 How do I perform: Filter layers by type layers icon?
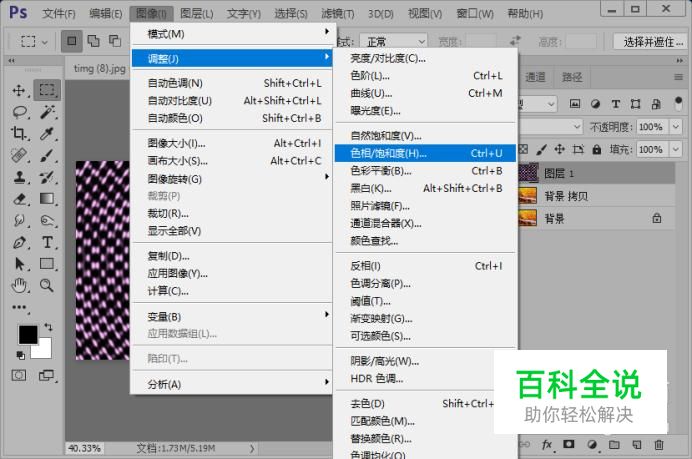pos(616,104)
